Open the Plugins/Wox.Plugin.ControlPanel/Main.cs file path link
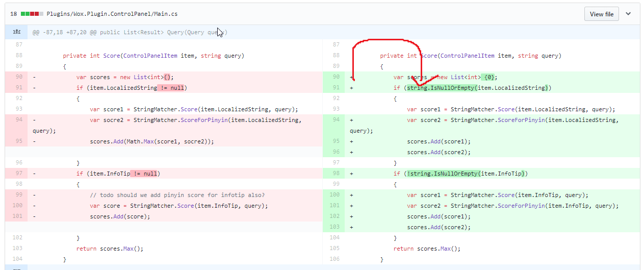 point(112,14)
